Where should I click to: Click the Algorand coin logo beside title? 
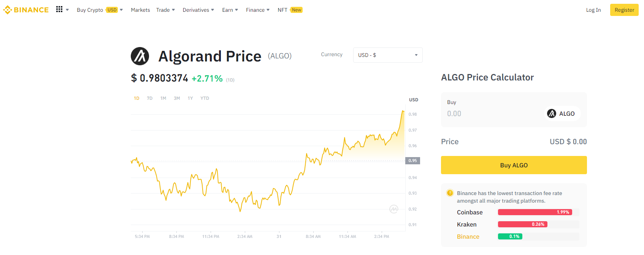(x=140, y=56)
